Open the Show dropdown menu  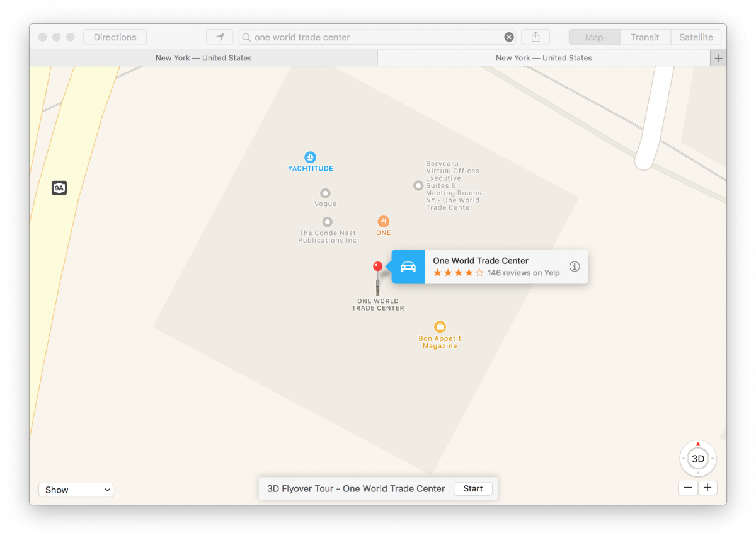tap(76, 490)
